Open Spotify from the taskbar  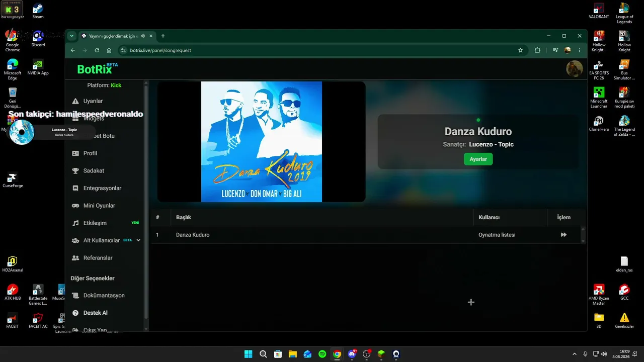point(322,354)
